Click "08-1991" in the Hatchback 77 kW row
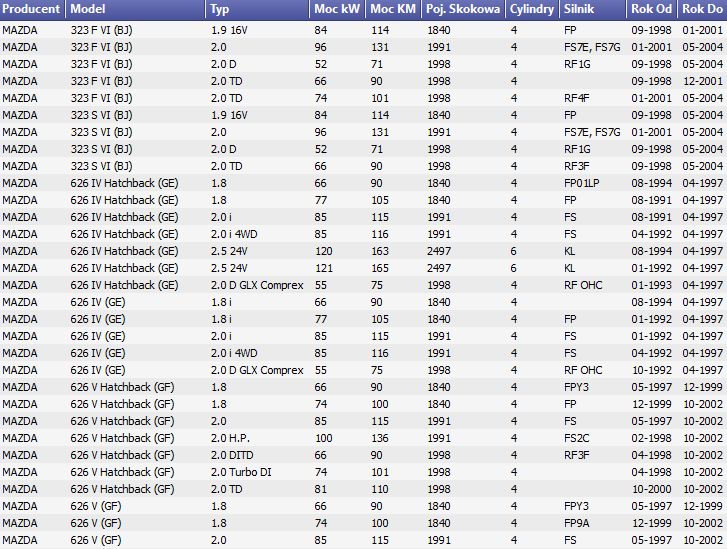Viewport: 727px width, 549px height. coord(651,200)
